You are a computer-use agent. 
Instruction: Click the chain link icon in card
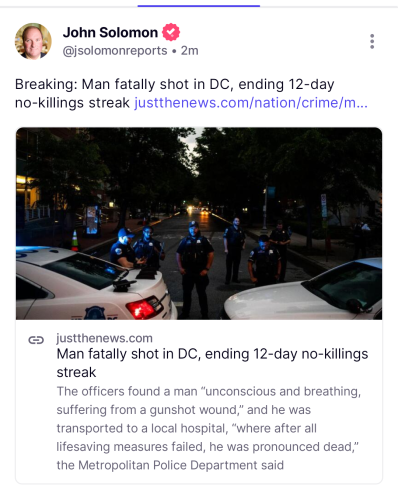pos(36,340)
